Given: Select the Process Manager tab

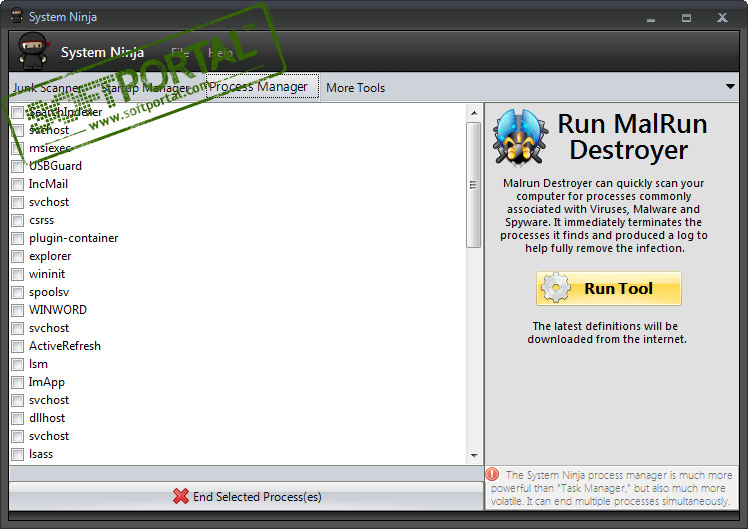Looking at the screenshot, I should click(x=262, y=86).
